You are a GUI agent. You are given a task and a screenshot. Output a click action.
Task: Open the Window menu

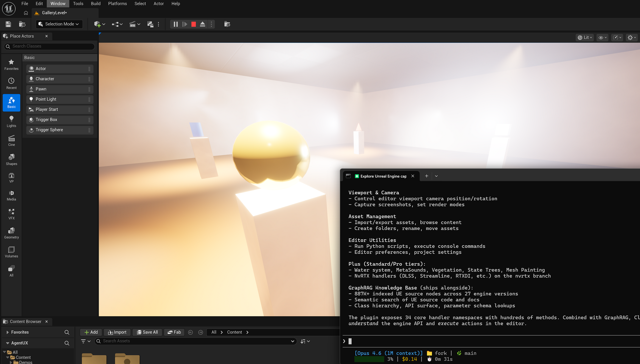coord(58,3)
